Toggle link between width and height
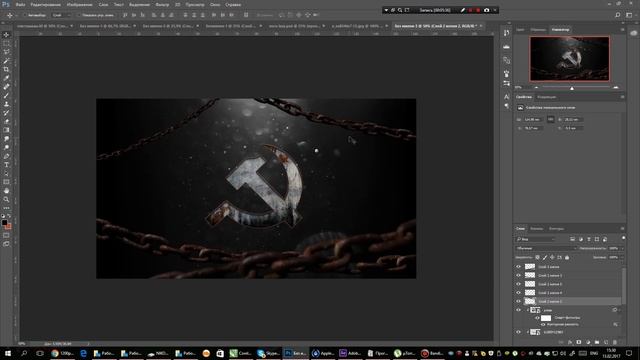640x360 pixels. point(550,119)
